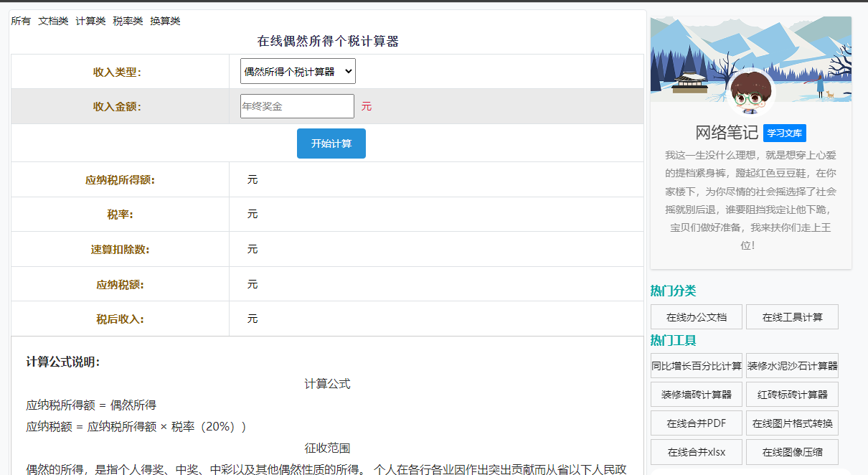Image resolution: width=868 pixels, height=475 pixels.
Task: Launch the 红砖标砖计算器 tool
Action: [792, 395]
